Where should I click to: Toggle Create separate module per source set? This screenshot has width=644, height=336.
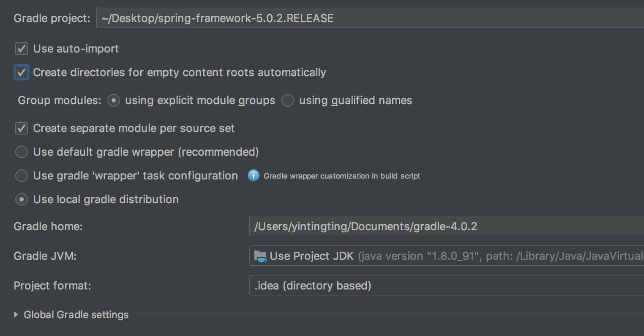coord(22,128)
